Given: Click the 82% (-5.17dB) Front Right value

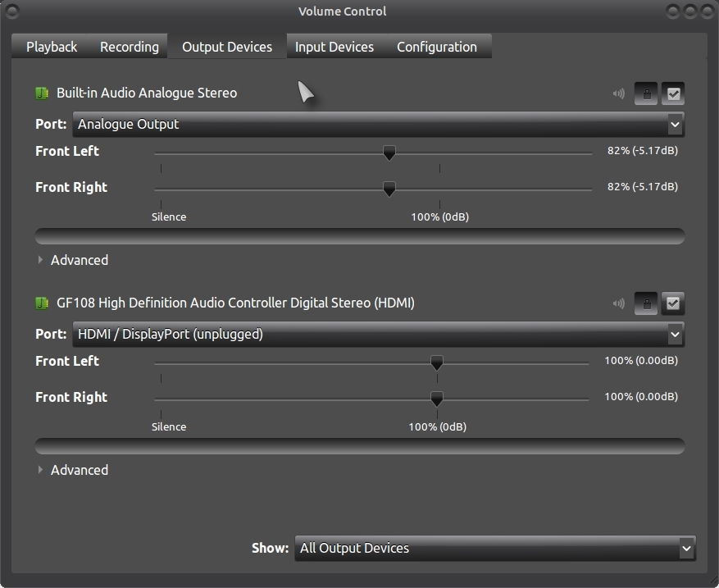Looking at the screenshot, I should (x=643, y=187).
